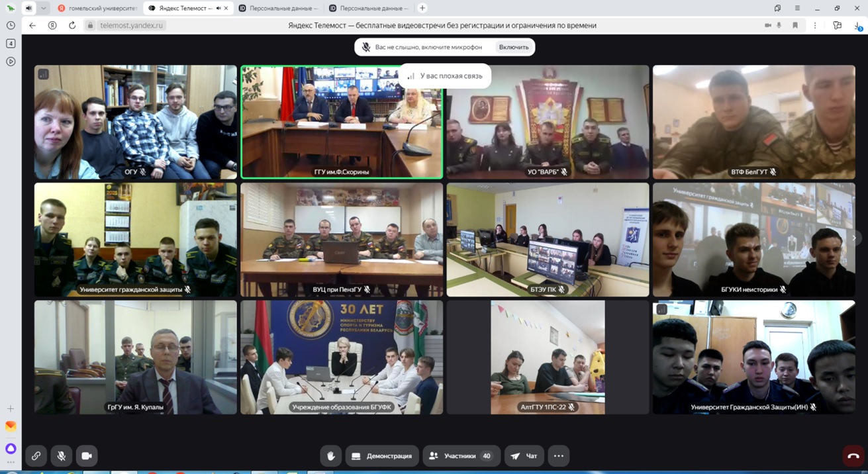Leave the call with red hang-up button

point(853,455)
